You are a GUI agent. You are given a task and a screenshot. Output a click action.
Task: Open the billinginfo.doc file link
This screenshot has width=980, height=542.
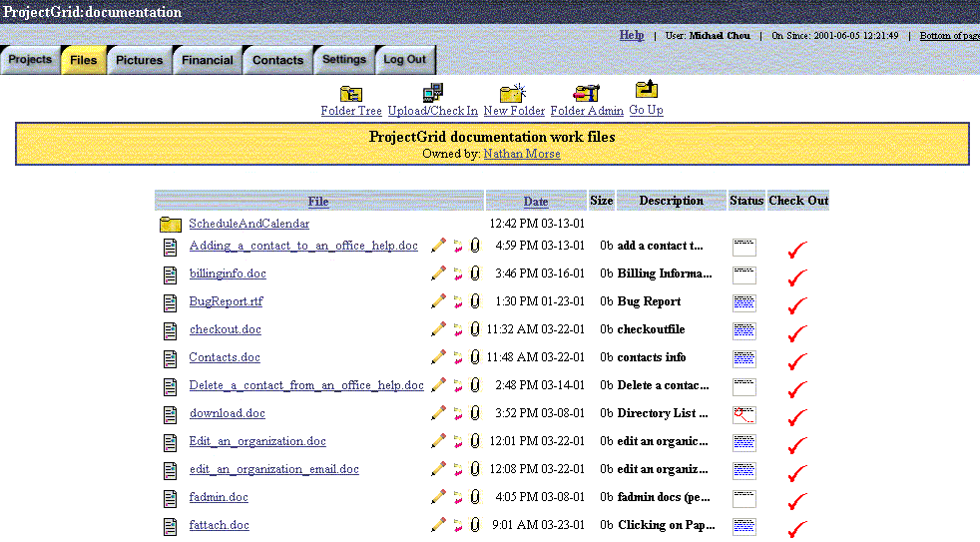228,273
